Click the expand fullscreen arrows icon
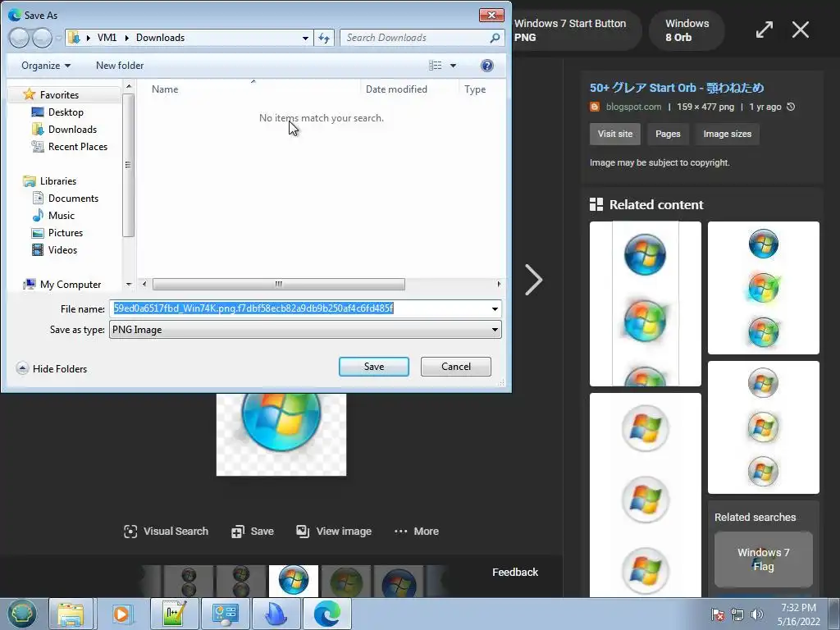840x630 pixels. pos(765,30)
